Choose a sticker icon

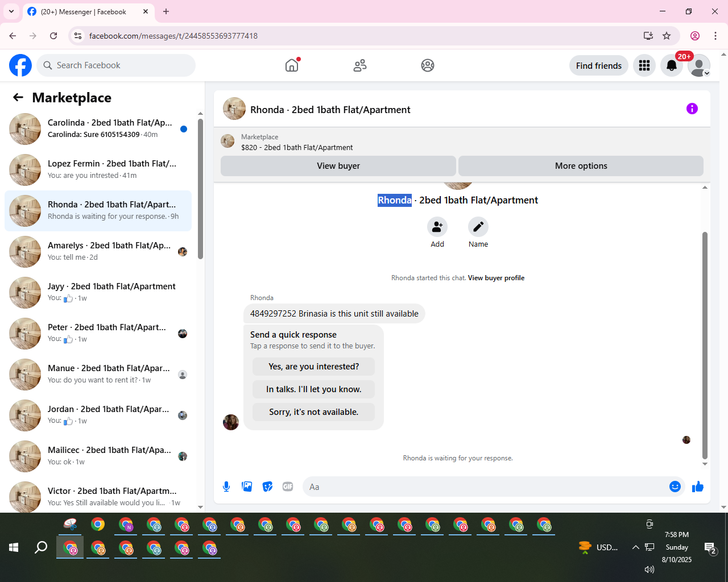pos(267,487)
